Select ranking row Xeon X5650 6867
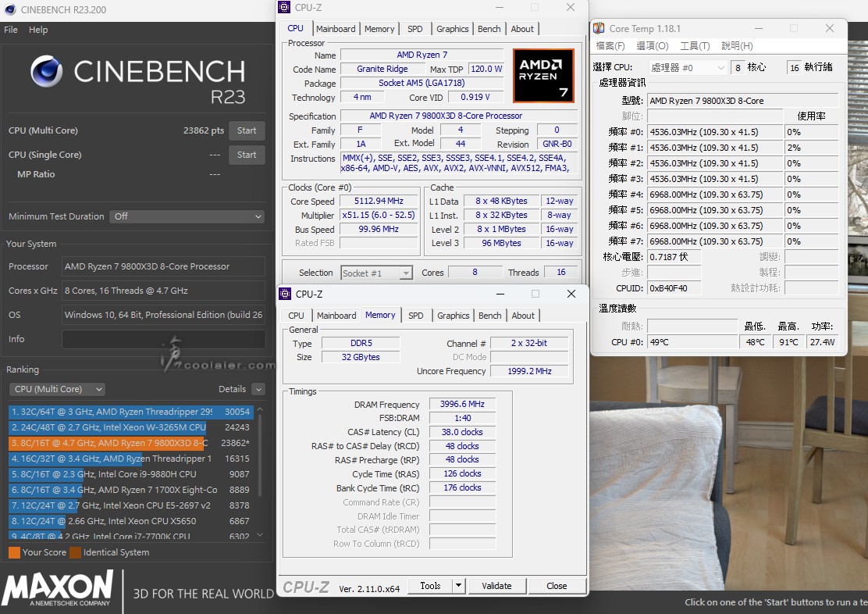The image size is (868, 614). 130,521
